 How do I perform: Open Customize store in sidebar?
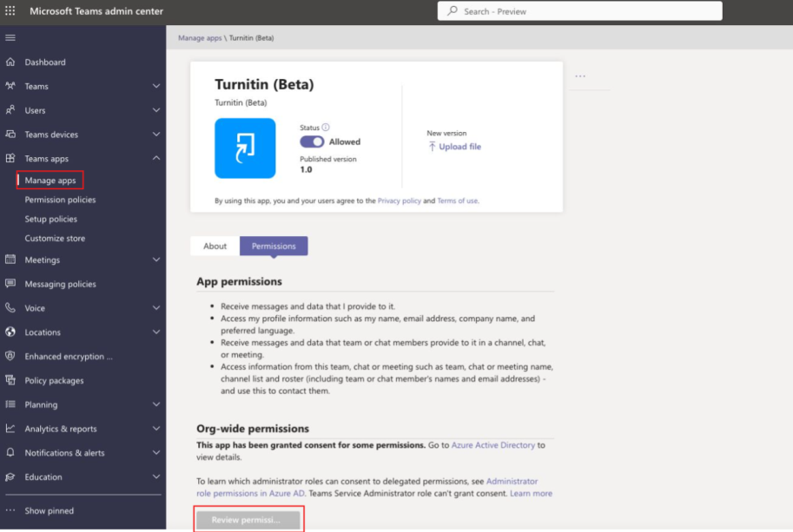55,238
